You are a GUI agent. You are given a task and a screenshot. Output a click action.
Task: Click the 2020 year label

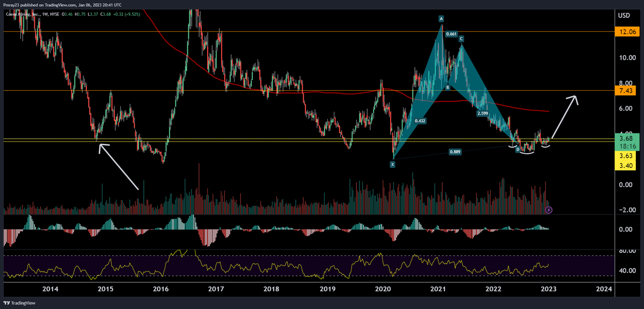pyautogui.click(x=383, y=289)
